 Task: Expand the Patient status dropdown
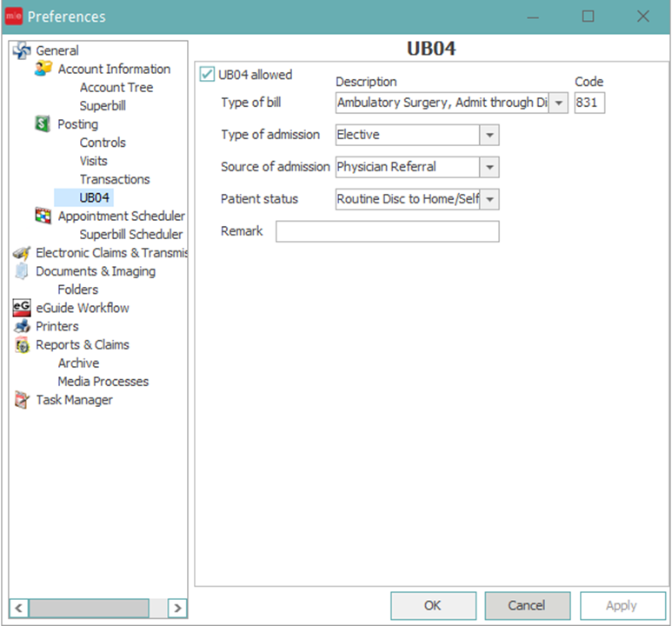489,199
